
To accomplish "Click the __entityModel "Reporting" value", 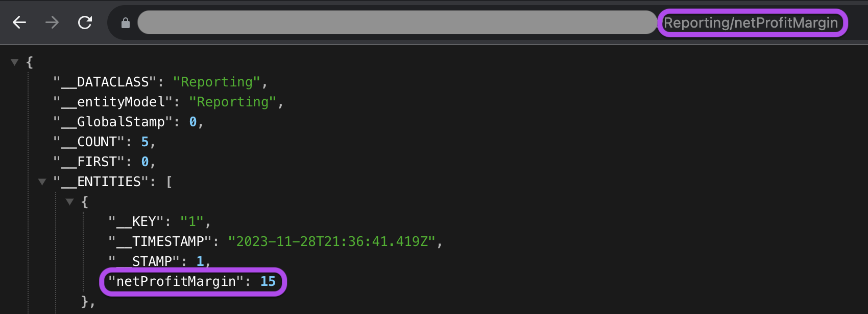I will pyautogui.click(x=233, y=102).
